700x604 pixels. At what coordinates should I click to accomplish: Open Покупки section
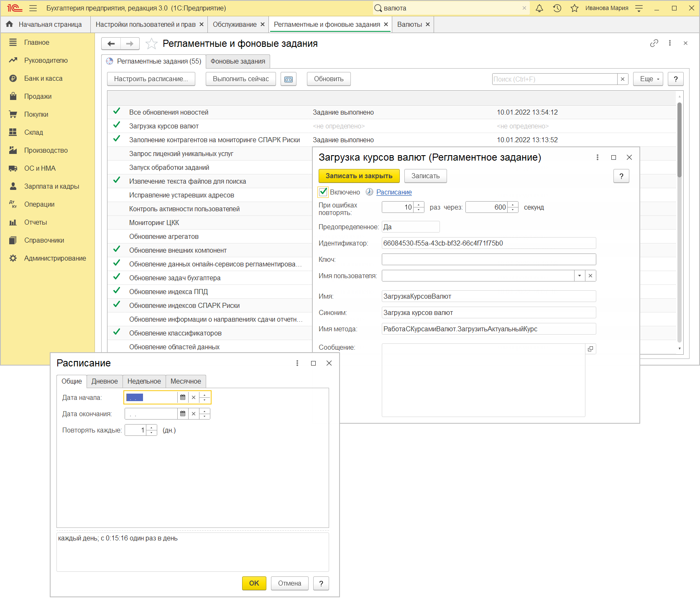[28, 114]
